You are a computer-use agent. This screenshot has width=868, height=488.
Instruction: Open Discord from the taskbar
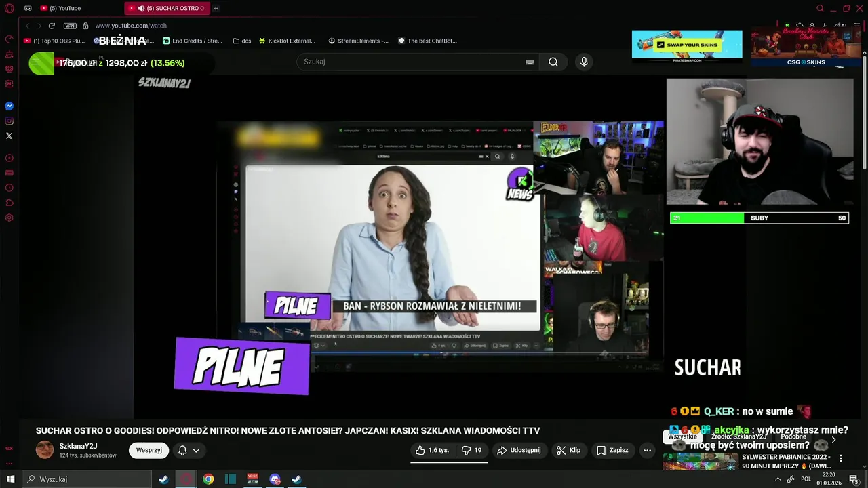point(275,479)
